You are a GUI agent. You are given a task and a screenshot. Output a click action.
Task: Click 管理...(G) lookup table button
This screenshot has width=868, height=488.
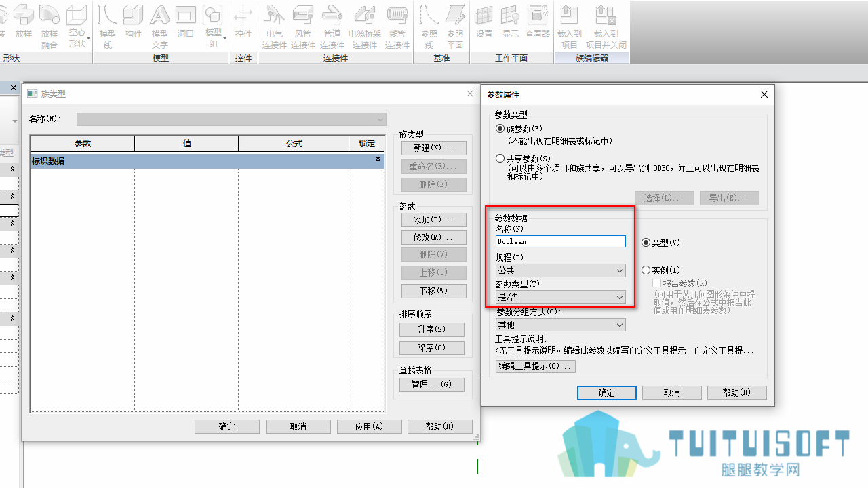point(432,384)
